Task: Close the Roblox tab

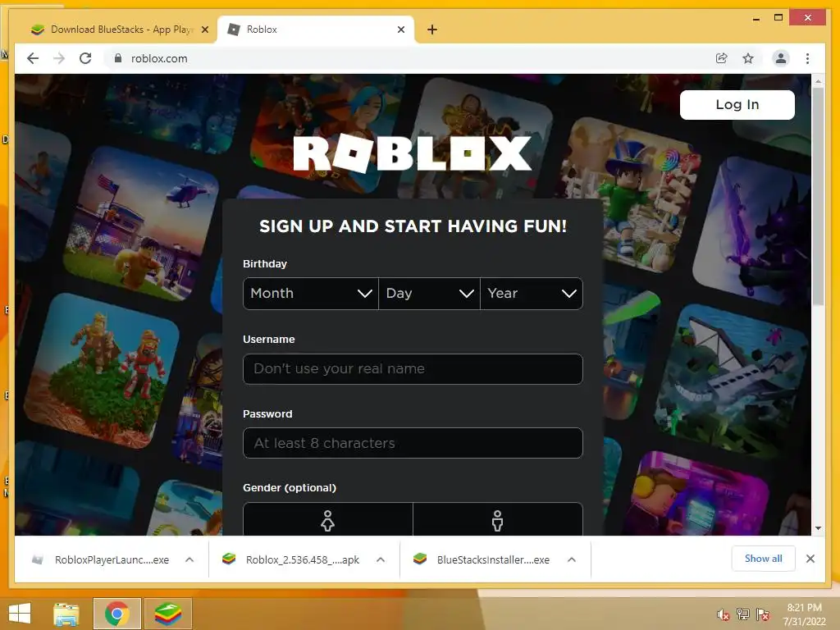Action: pyautogui.click(x=400, y=30)
